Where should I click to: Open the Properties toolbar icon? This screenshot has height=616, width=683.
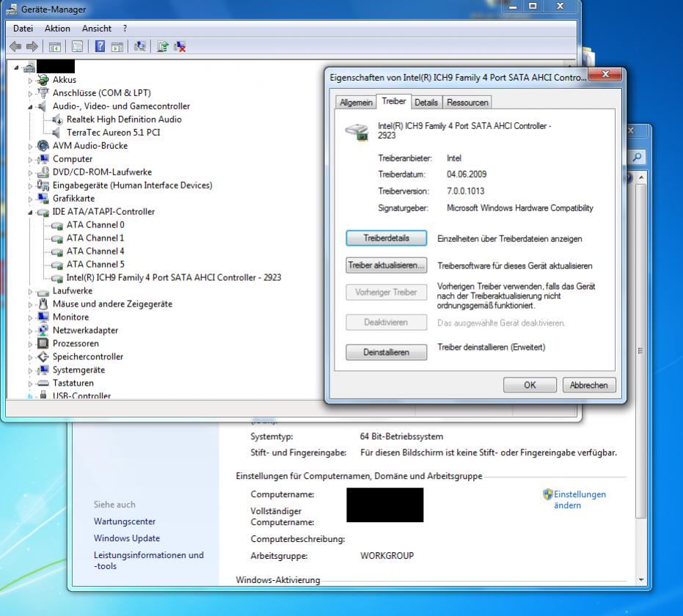pyautogui.click(x=78, y=47)
